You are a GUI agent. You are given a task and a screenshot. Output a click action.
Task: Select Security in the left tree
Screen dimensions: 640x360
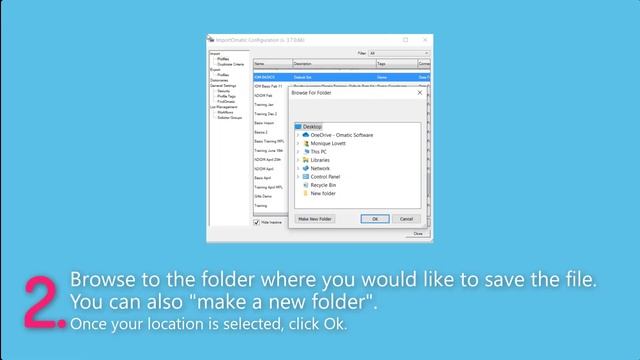point(224,91)
